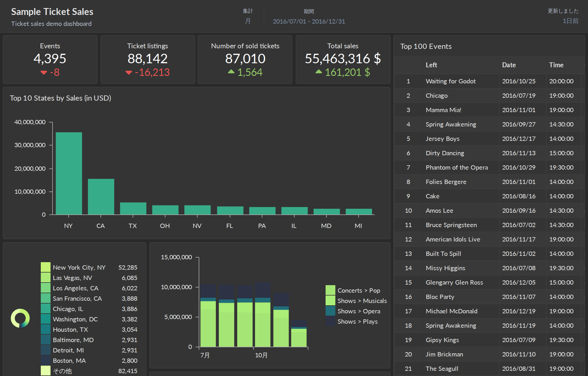Select the Mamma Mia! event row
Viewport: 588px width, 376px height.
tap(489, 110)
